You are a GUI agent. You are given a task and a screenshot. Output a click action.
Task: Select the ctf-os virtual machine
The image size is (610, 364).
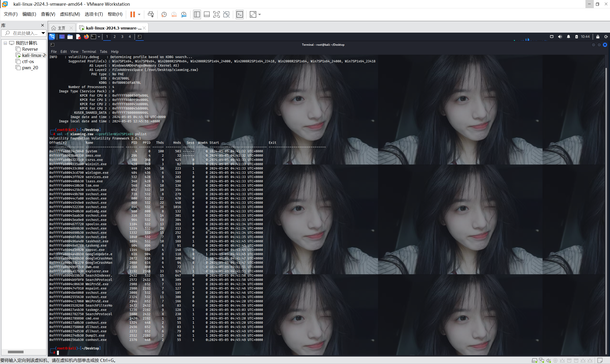(25, 62)
